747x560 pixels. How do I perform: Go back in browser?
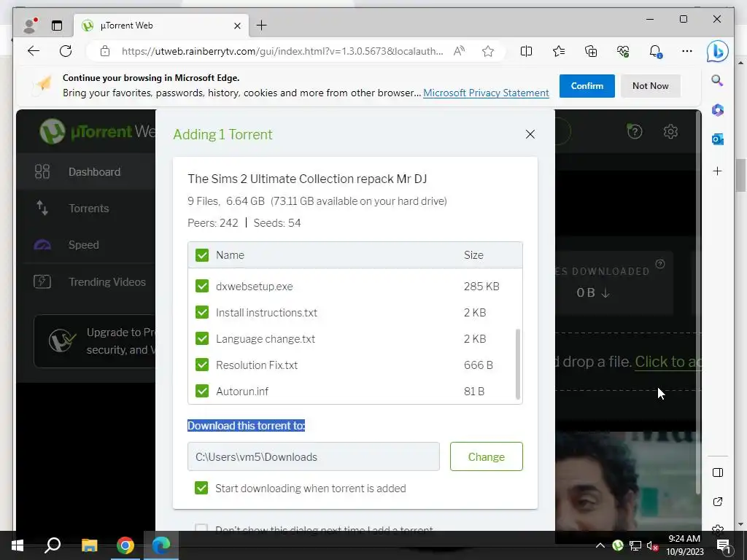tap(34, 51)
